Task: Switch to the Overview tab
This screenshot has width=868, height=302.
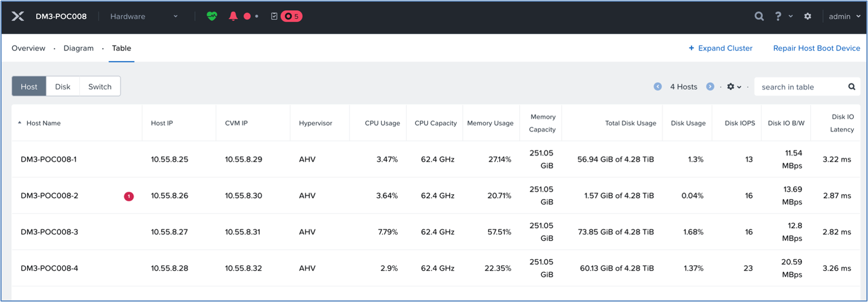Action: [29, 48]
